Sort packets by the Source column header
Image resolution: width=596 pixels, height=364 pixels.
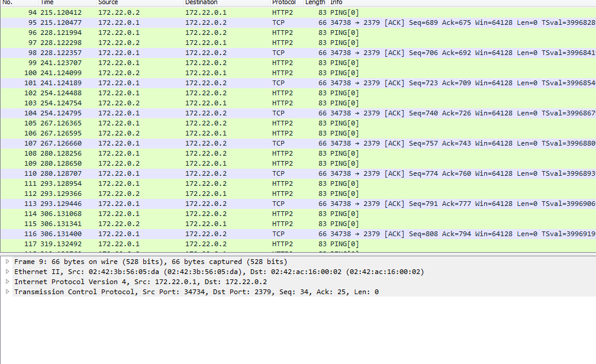[139, 2]
